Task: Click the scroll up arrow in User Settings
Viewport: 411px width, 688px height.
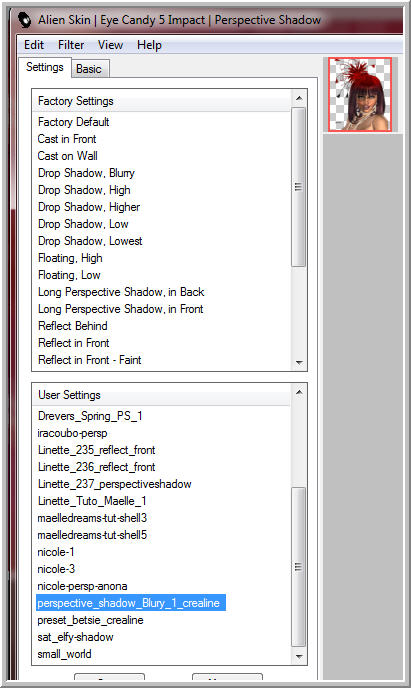Action: click(x=299, y=392)
